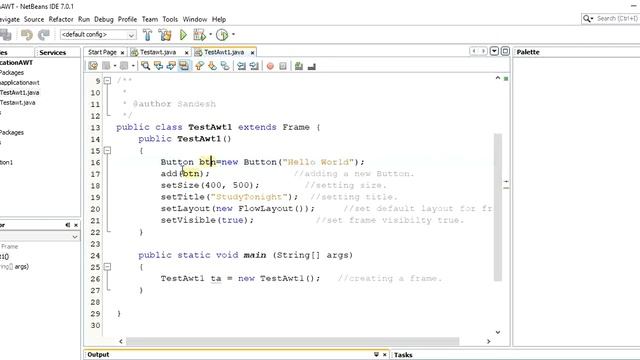Click the Redo arrow in main toolbar
Viewport: 640px width, 360px height.
click(x=44, y=35)
